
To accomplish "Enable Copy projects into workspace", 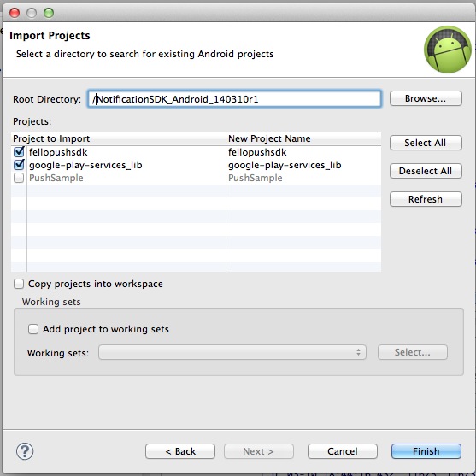I will 19,284.
